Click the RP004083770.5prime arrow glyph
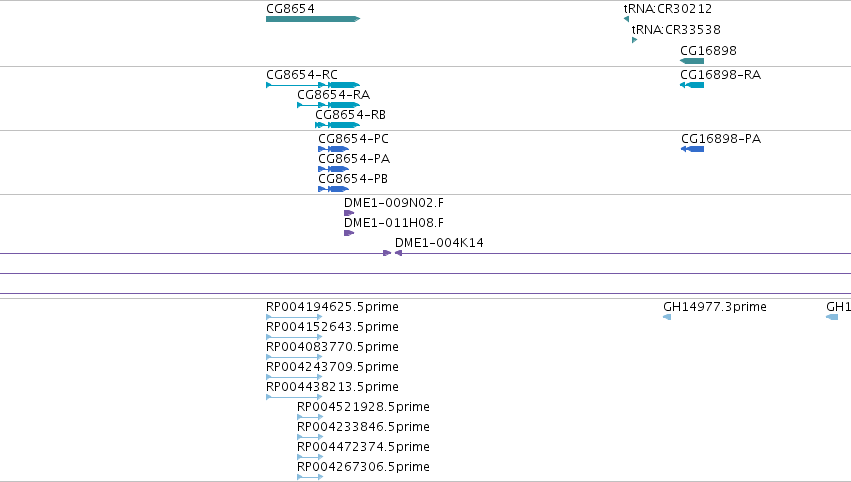 coord(294,358)
